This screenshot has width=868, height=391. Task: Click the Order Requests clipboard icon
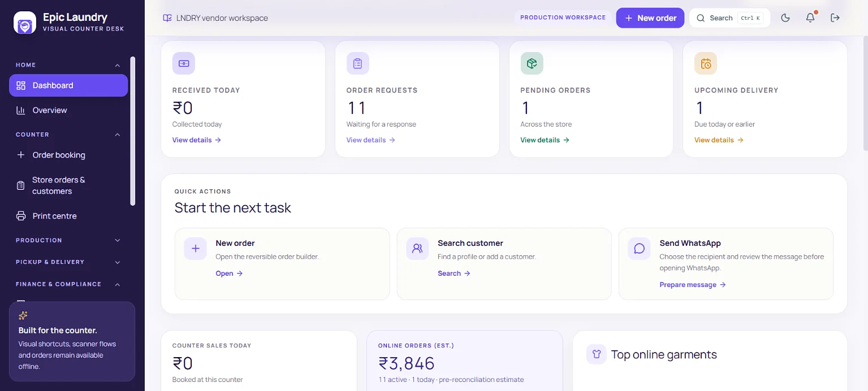click(x=358, y=63)
